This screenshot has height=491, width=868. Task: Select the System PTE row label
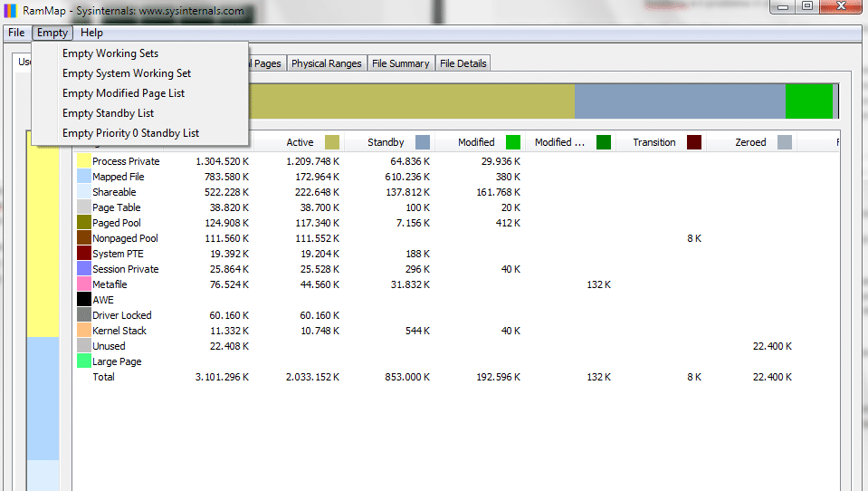pyautogui.click(x=118, y=254)
